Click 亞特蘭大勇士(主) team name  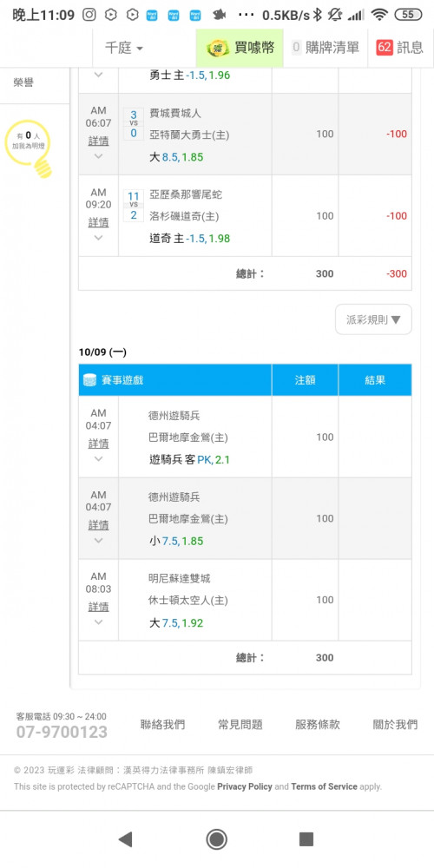click(x=189, y=135)
